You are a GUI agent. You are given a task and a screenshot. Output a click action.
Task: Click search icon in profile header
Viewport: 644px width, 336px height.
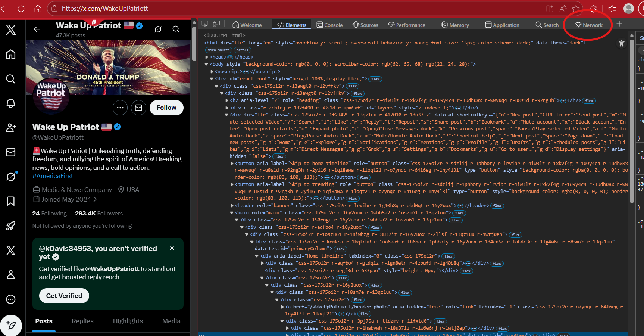point(176,29)
